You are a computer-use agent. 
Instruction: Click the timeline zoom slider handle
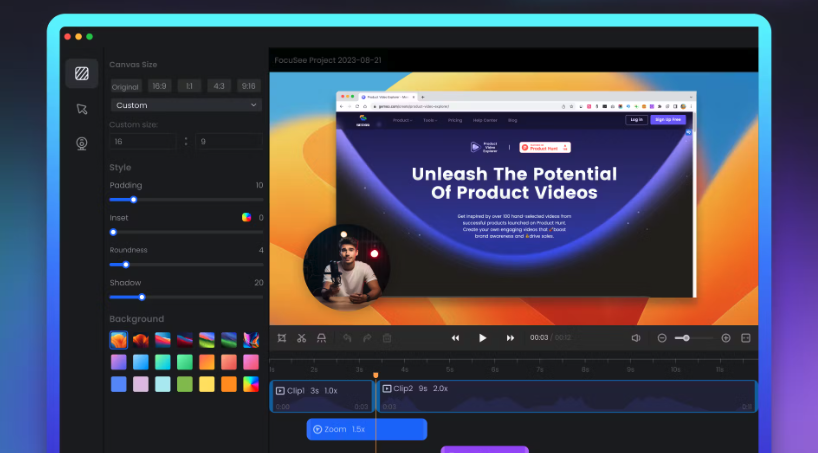pos(687,338)
